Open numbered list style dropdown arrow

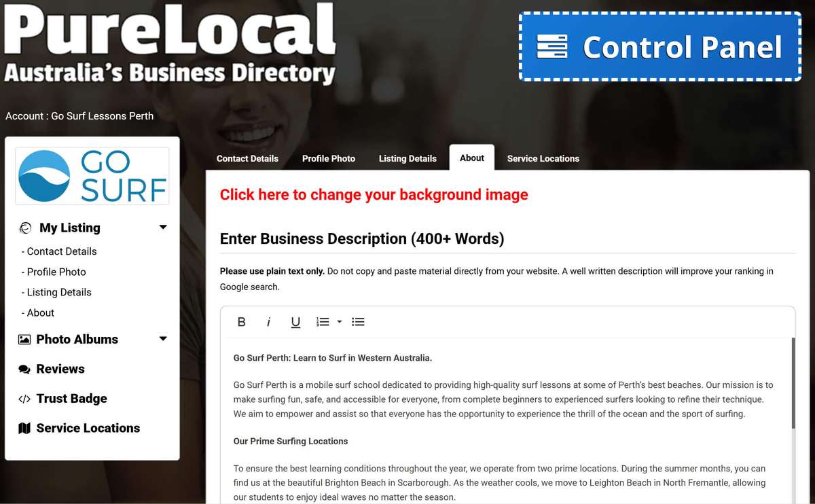[340, 322]
